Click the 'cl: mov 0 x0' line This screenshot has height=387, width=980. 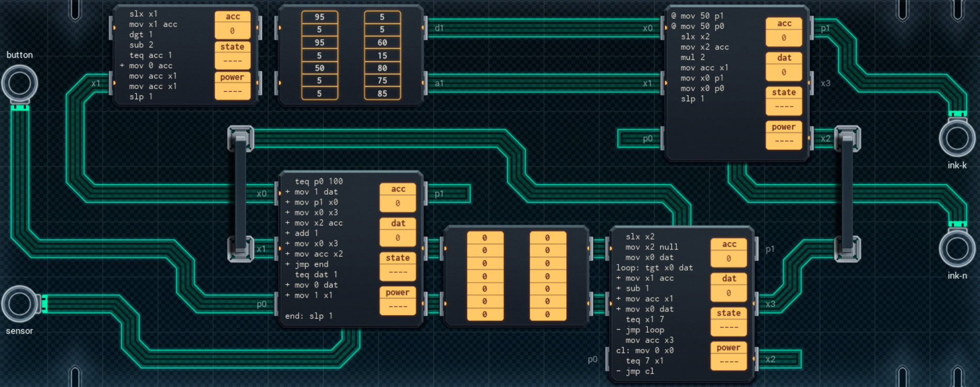(x=645, y=351)
